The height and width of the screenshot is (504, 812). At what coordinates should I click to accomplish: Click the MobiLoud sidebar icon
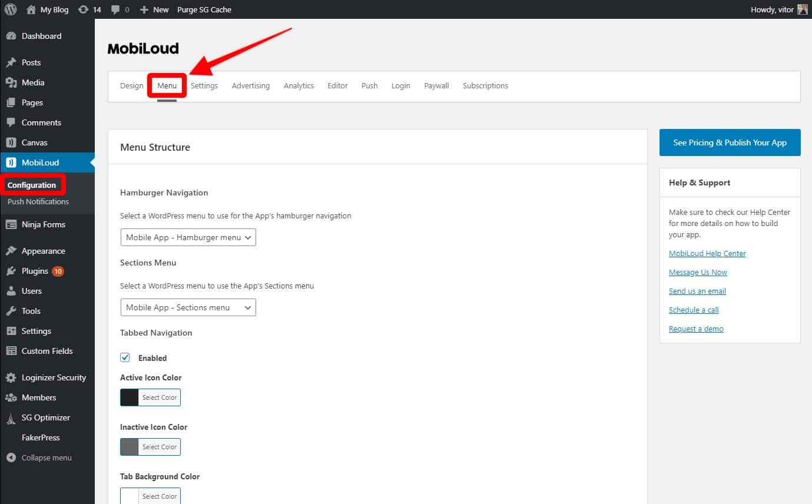pyautogui.click(x=11, y=163)
